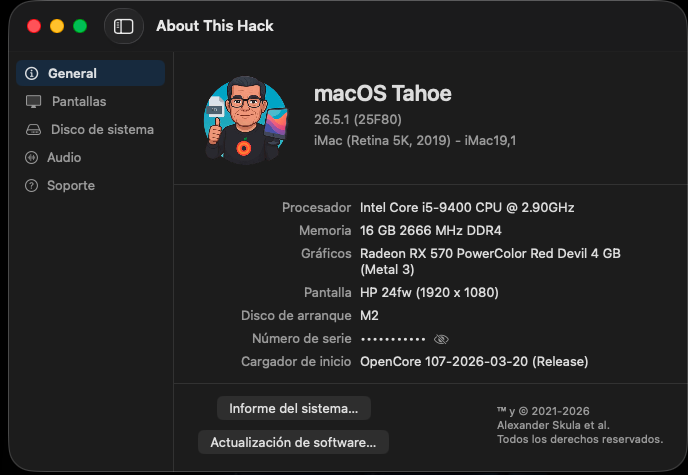
Task: Click the About This Hack window title
Action: 215,26
